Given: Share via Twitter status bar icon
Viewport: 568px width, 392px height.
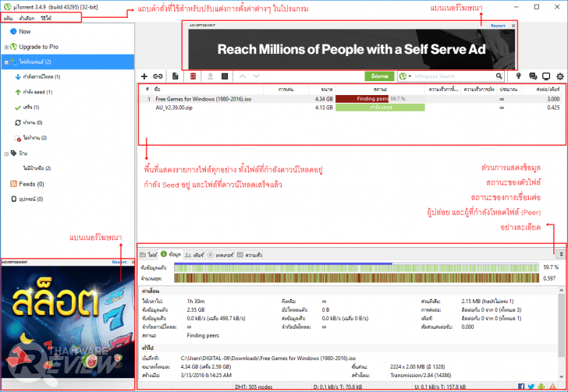Looking at the screenshot, I should pyautogui.click(x=531, y=387).
